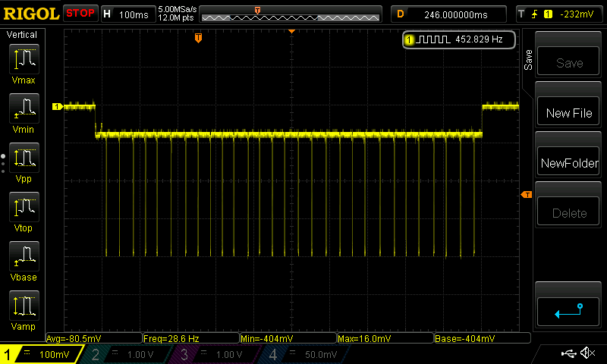Toggle the speaker sound icon
607x364 pixels.
pos(587,353)
